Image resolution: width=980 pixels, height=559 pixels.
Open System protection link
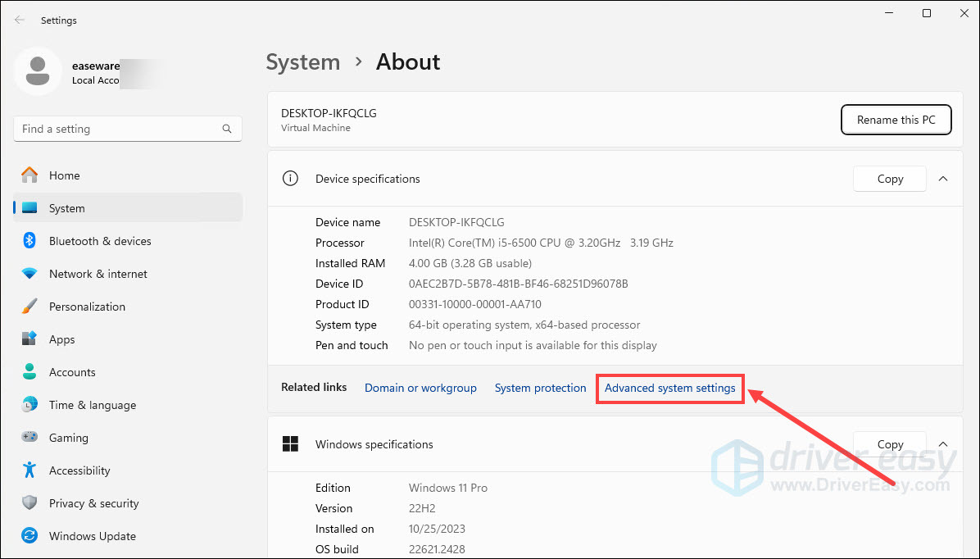pyautogui.click(x=541, y=388)
